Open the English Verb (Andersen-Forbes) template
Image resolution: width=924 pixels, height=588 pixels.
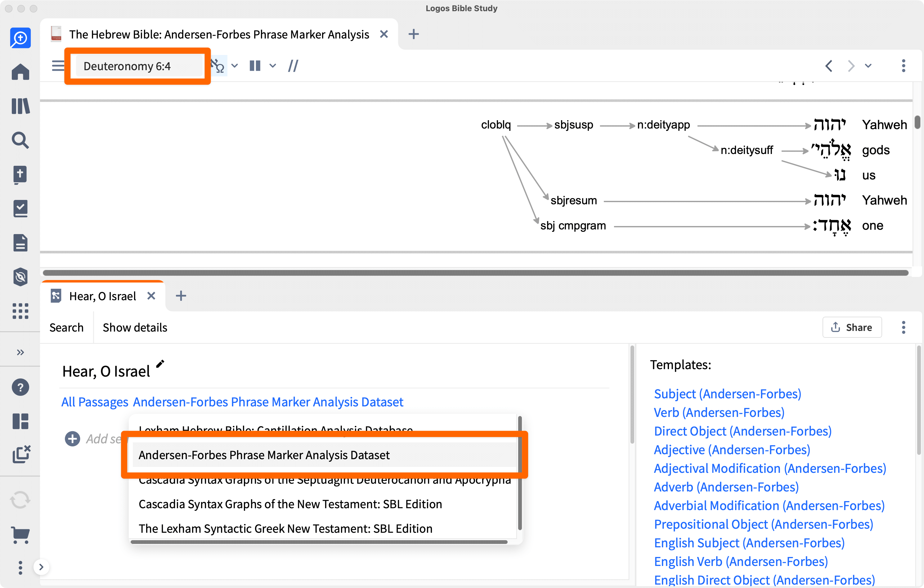click(741, 562)
